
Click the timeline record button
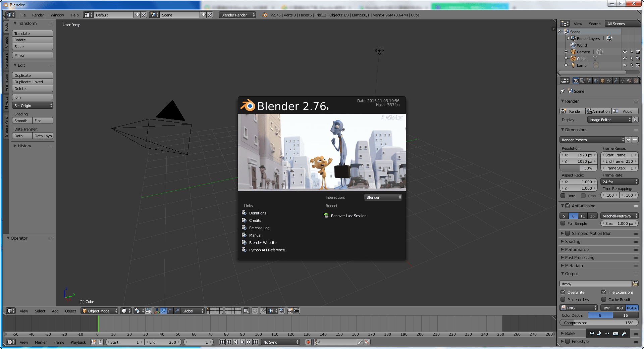(x=308, y=342)
